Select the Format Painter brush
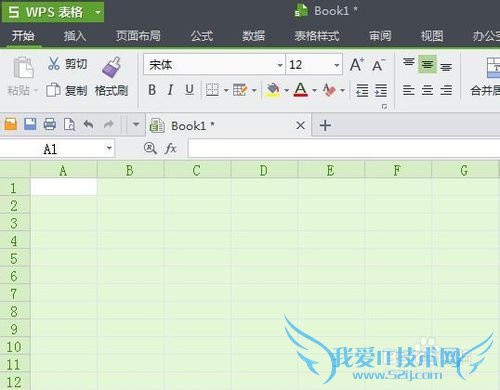 pos(111,67)
